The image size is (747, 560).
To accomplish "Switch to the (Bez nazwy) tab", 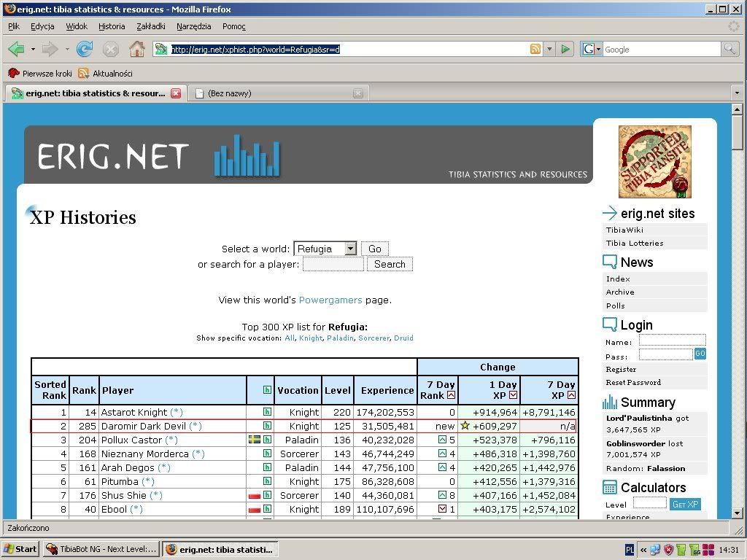I will pos(279,93).
